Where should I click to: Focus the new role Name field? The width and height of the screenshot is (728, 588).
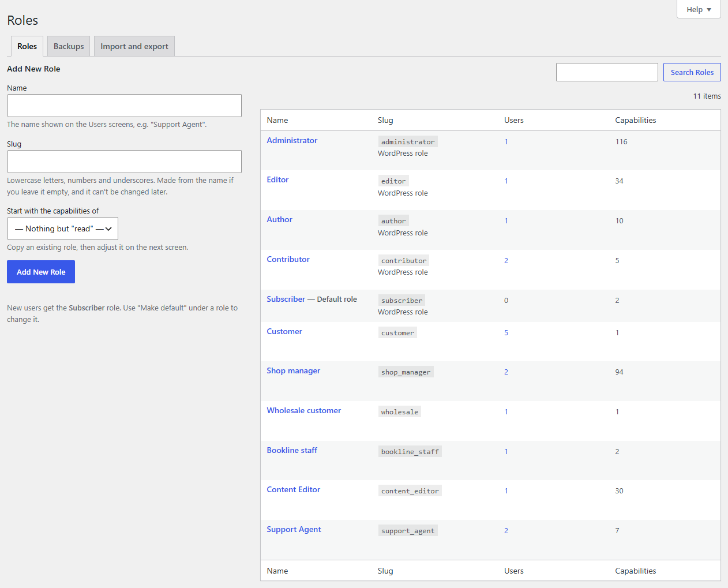(125, 106)
